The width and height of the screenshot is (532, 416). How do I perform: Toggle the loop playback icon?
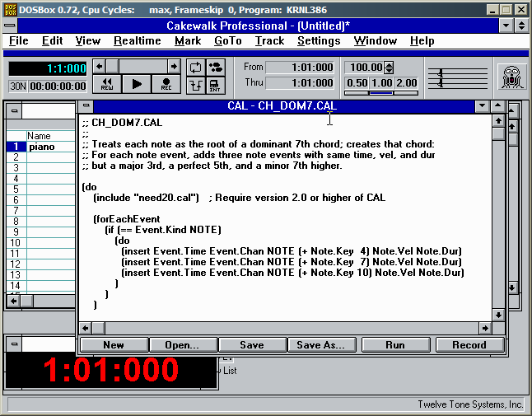pyautogui.click(x=195, y=68)
